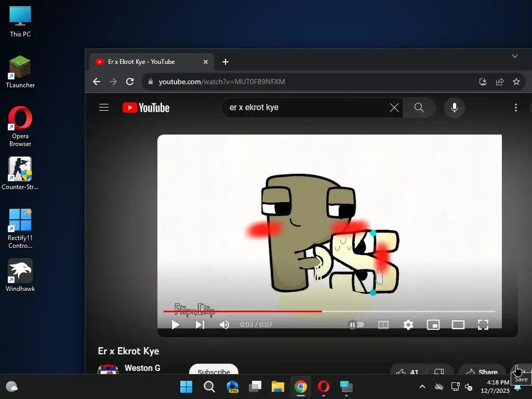Like the video with 41 likes
Viewport: 532px width, 399px height.
(407, 370)
